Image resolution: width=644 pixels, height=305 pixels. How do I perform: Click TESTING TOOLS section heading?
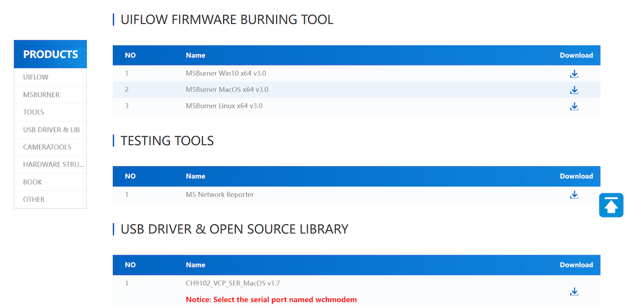(167, 141)
